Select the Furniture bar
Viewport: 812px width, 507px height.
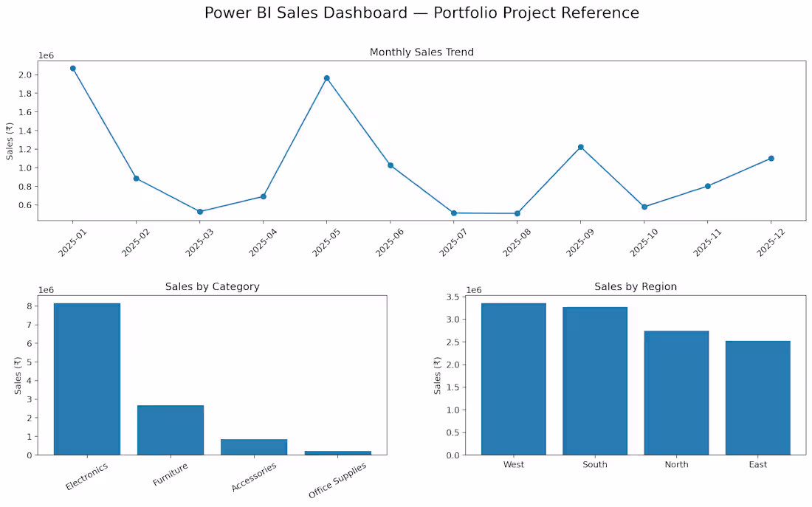(171, 430)
